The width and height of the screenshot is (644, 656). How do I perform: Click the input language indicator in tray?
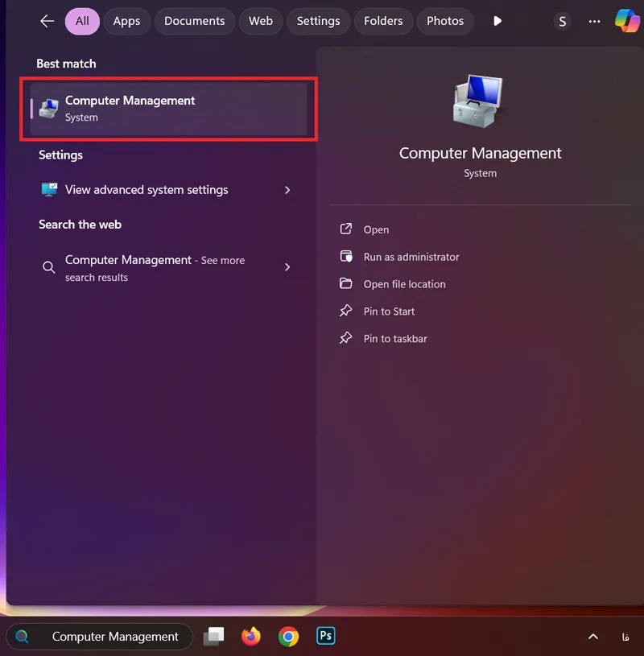coord(625,637)
